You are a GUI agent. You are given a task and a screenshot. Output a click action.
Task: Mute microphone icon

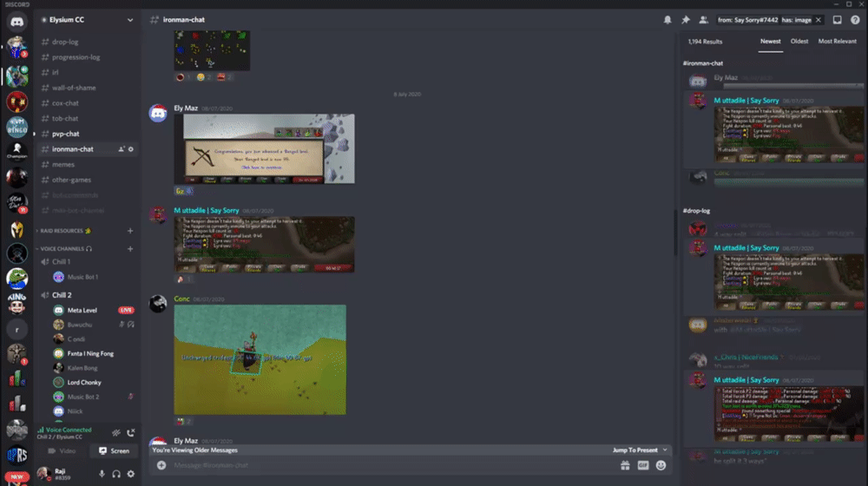[x=102, y=474]
